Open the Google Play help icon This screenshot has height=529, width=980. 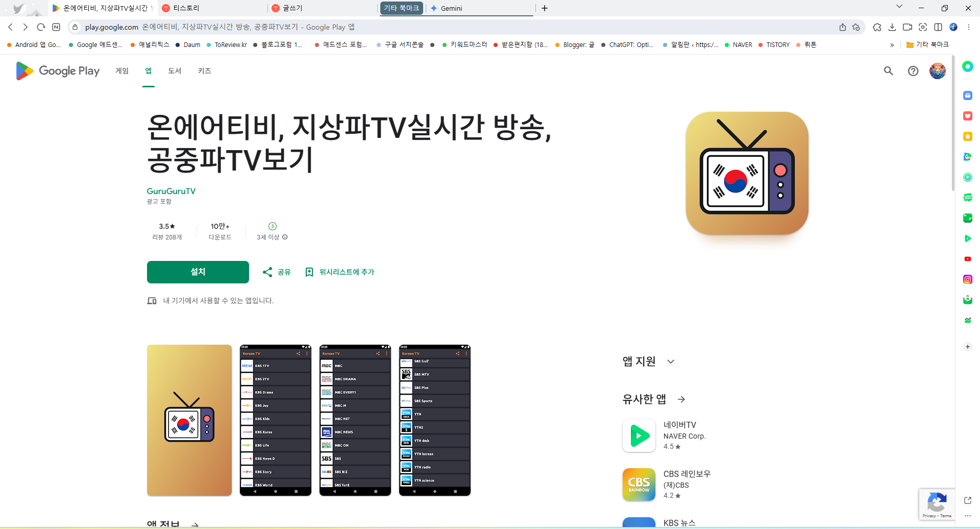[913, 71]
